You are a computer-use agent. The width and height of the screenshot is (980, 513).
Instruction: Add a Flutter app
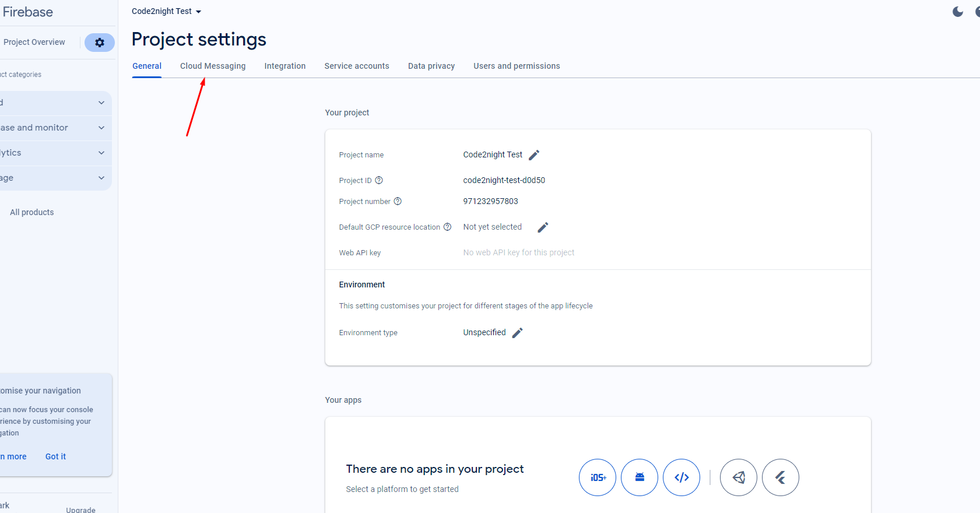coord(781,477)
